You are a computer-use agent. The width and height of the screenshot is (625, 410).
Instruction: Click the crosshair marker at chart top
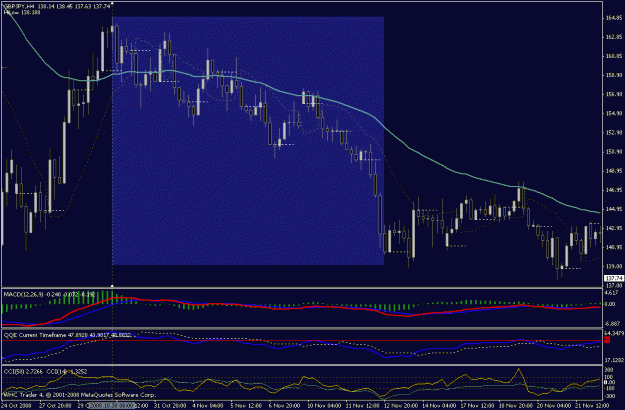coord(112,3)
